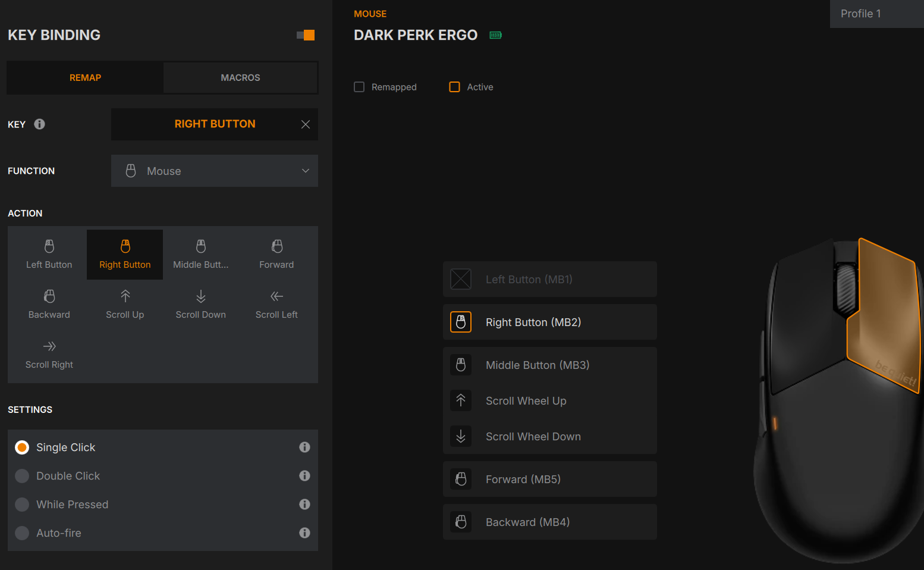
Task: Assign the Scroll Left action
Action: click(x=277, y=305)
